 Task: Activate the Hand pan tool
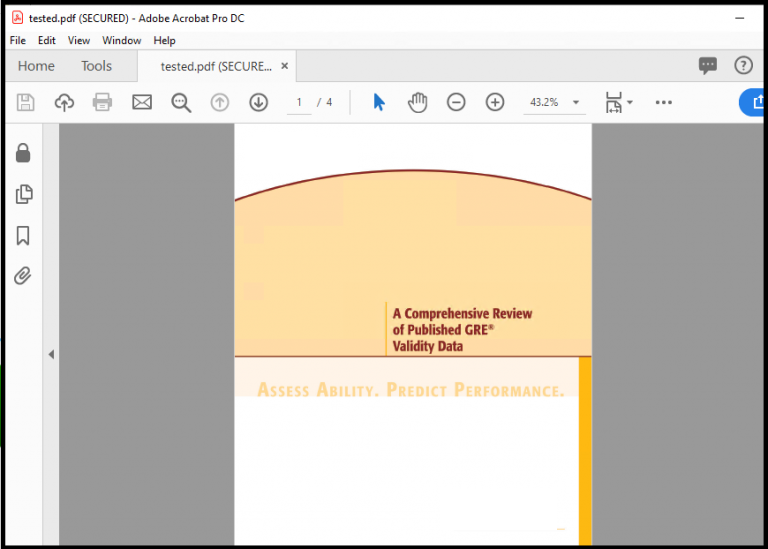coord(417,102)
